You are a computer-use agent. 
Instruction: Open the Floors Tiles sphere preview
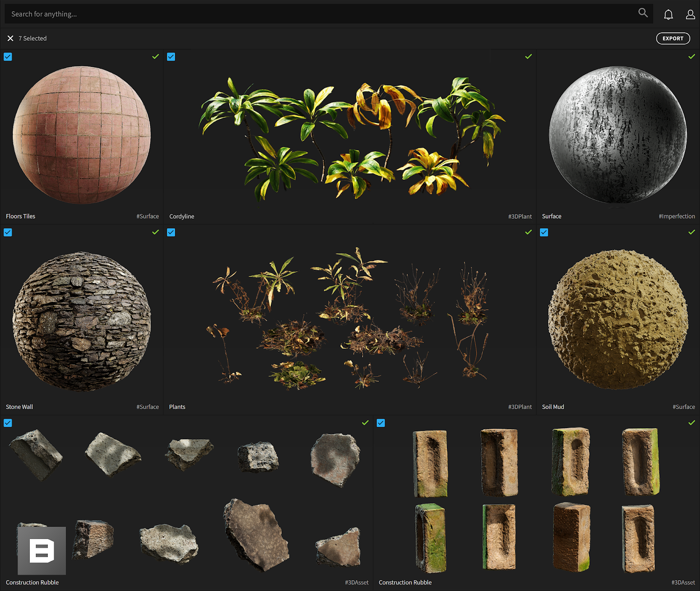click(82, 135)
